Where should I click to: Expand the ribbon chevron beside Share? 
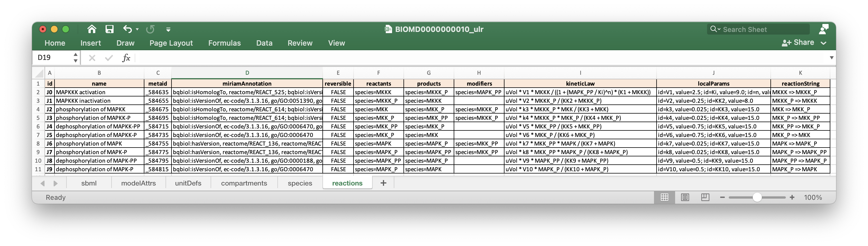[x=823, y=43]
